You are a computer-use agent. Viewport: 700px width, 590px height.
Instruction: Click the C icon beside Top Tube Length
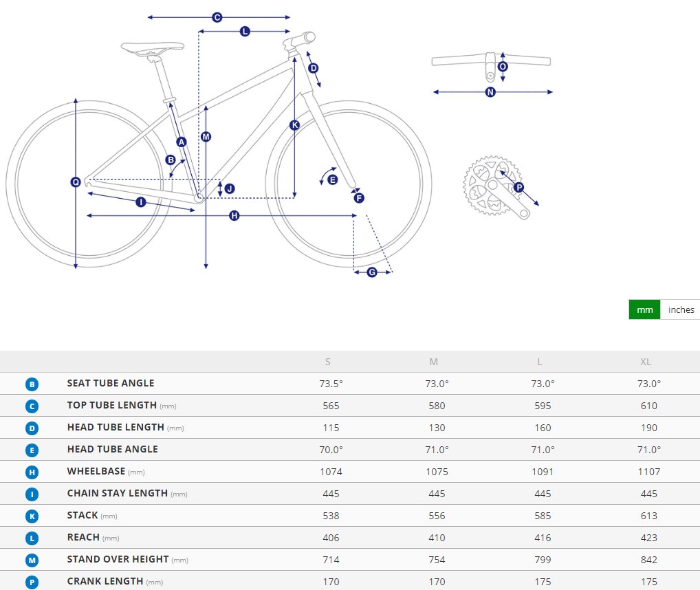(32, 406)
